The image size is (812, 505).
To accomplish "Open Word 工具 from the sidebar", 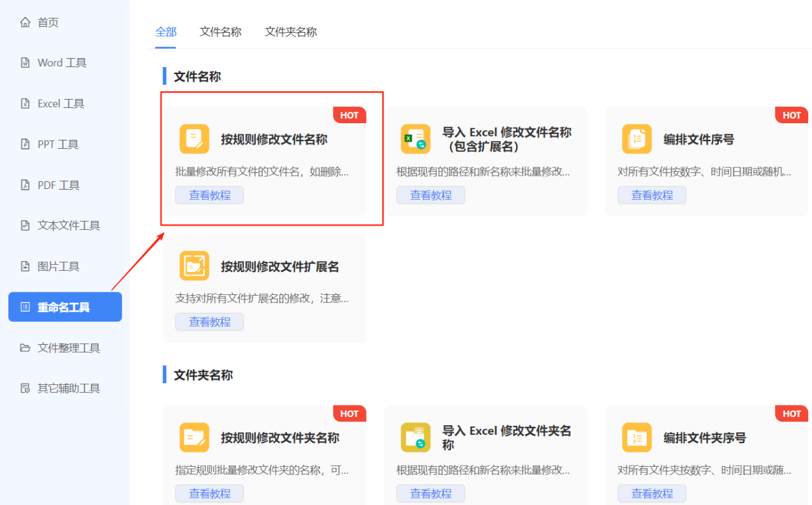I will click(61, 63).
